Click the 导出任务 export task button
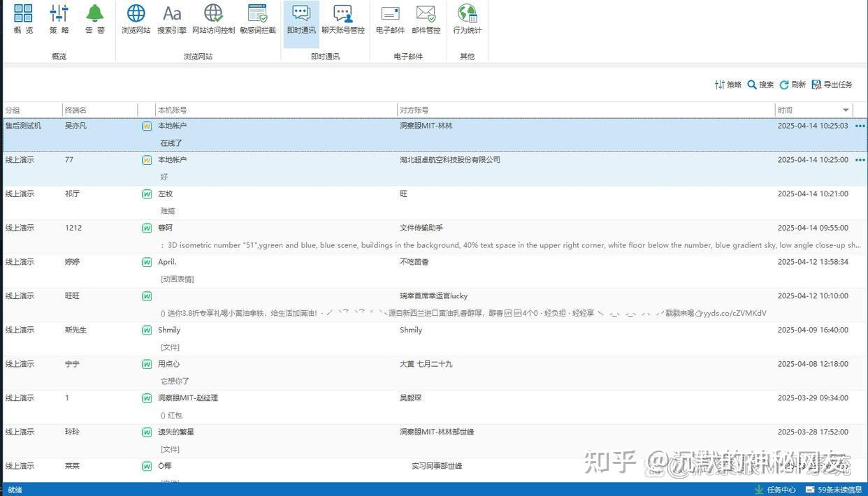868x496 pixels. coord(832,85)
